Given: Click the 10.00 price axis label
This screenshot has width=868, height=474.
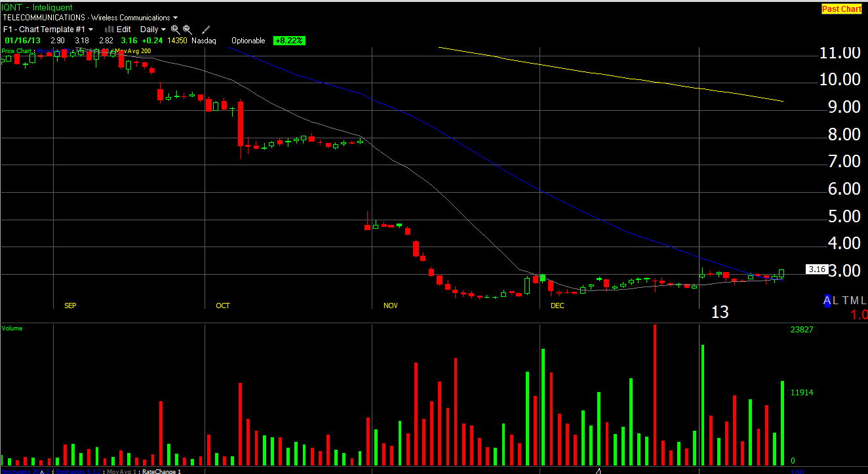Looking at the screenshot, I should point(840,79).
